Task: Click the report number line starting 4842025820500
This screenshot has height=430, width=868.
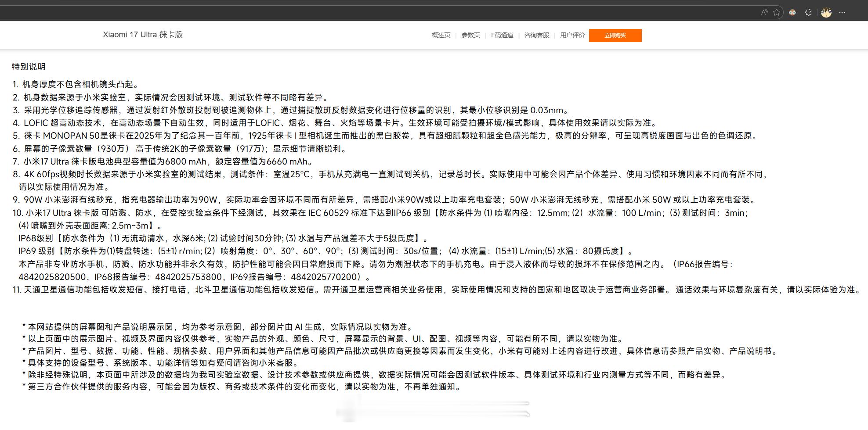Action: point(195,277)
